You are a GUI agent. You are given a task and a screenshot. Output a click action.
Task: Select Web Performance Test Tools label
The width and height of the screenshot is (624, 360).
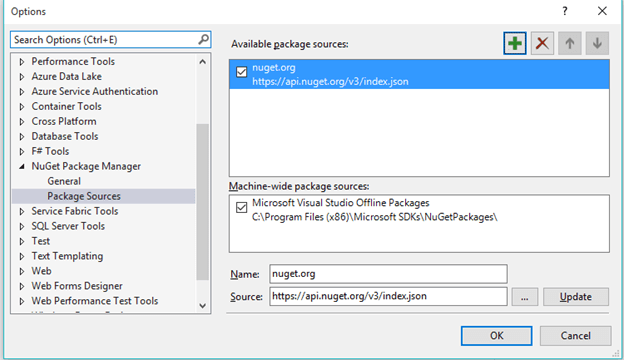pos(95,301)
